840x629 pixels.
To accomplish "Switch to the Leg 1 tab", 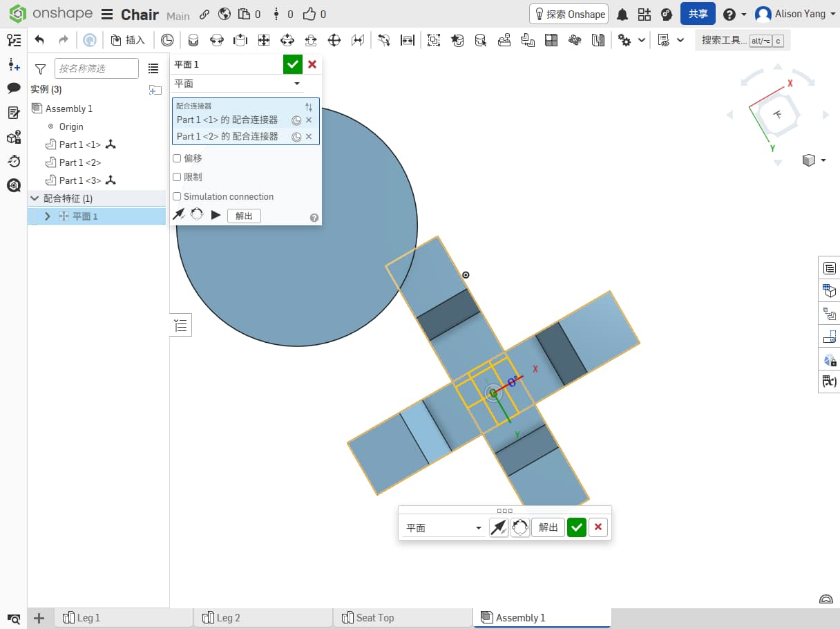I will [x=124, y=618].
